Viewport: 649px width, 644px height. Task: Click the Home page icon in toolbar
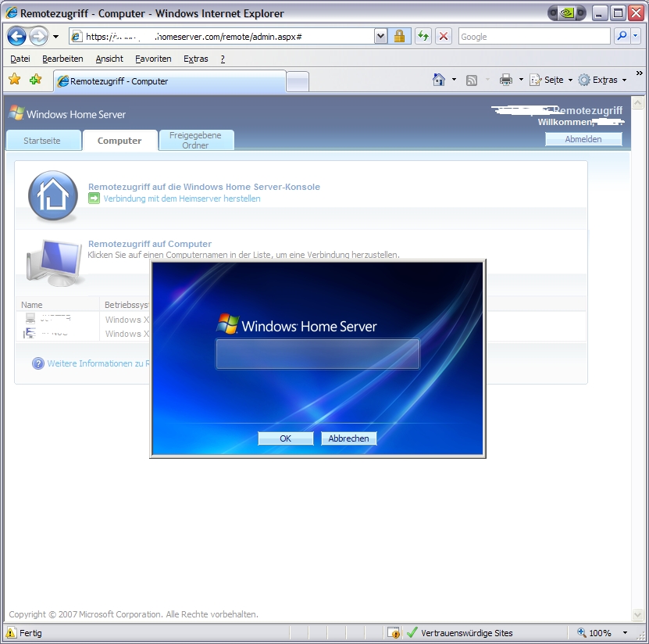(439, 80)
